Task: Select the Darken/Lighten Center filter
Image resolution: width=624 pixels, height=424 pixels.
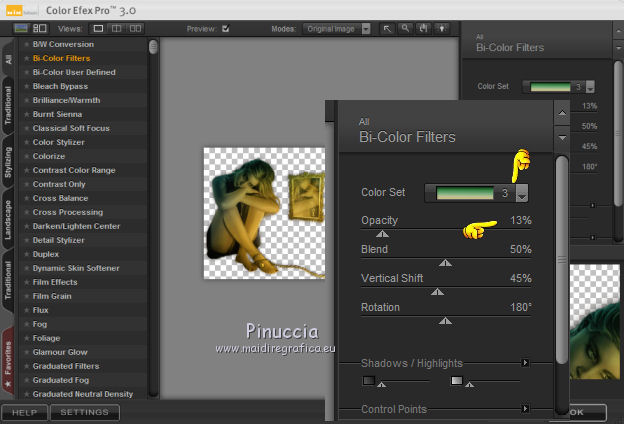Action: point(76,226)
